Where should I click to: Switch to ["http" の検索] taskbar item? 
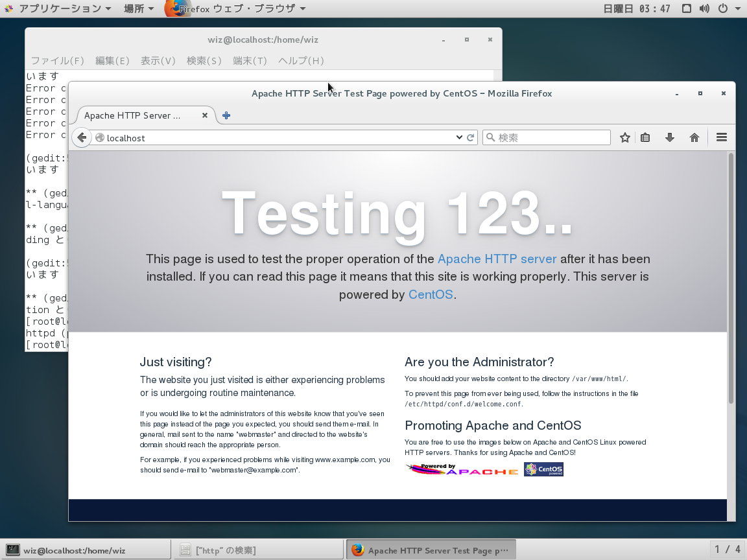pos(257,550)
